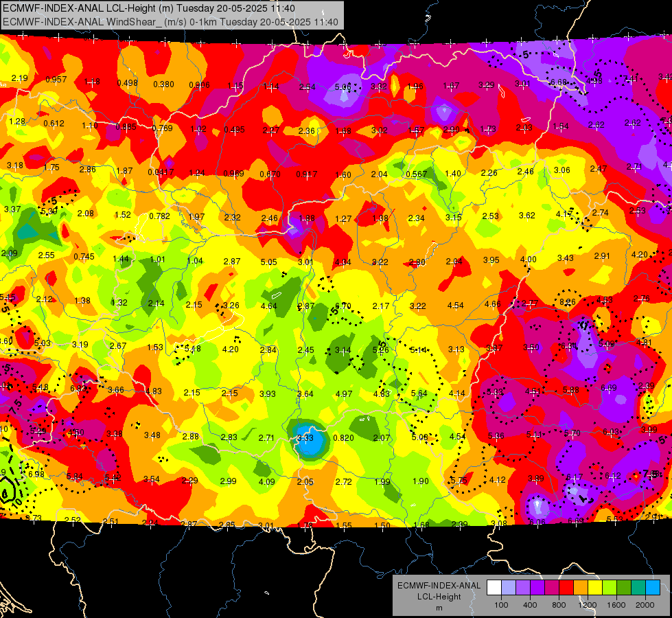Click the wind shear value 0.820

(x=344, y=438)
